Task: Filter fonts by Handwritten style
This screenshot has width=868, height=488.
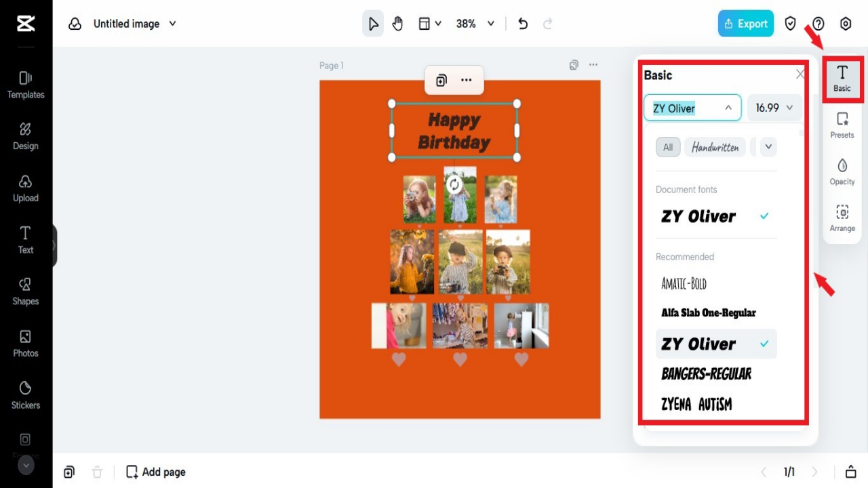Action: click(x=715, y=146)
